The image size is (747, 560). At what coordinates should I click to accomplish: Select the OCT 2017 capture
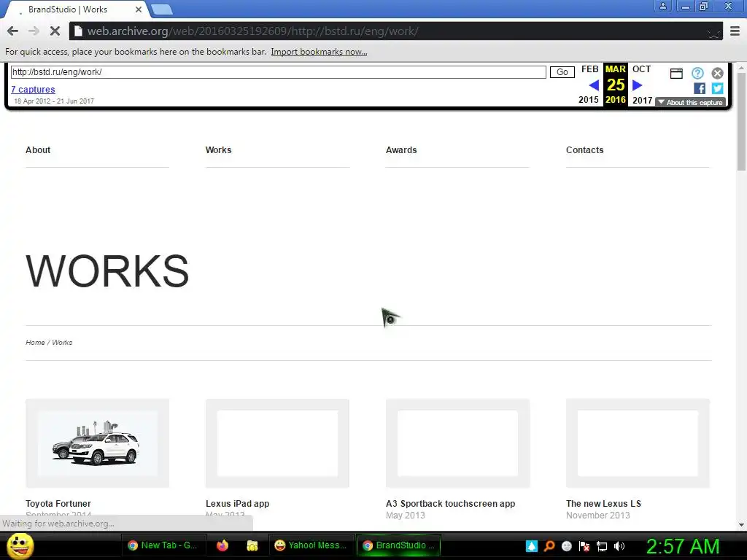(x=642, y=85)
